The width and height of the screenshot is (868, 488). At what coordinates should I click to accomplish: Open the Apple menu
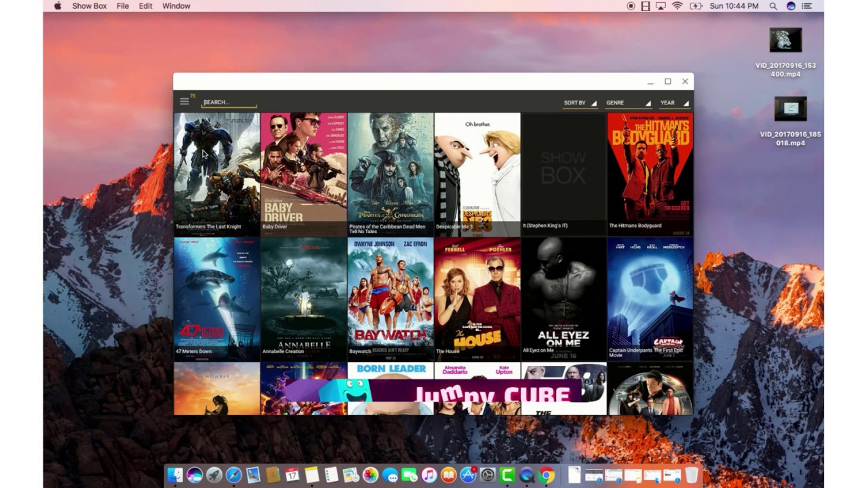point(58,6)
